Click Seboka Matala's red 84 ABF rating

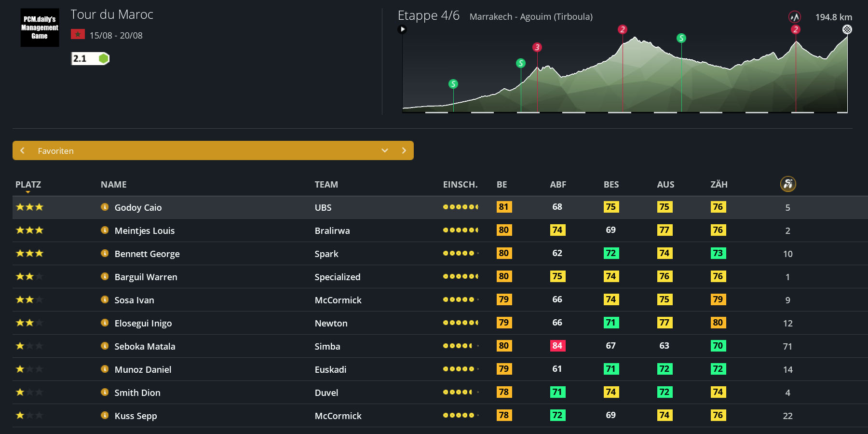coord(557,346)
